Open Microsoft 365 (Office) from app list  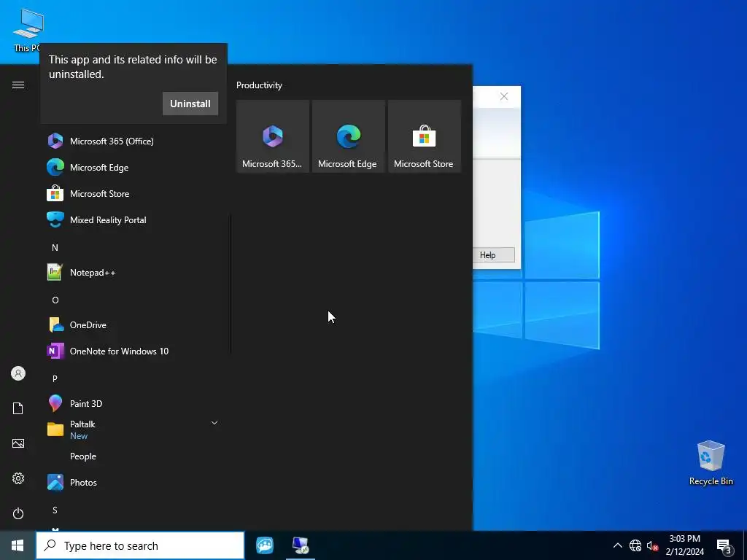point(133,141)
